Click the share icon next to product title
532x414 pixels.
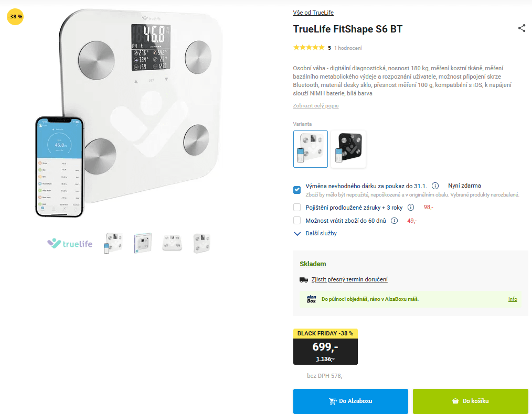(522, 28)
